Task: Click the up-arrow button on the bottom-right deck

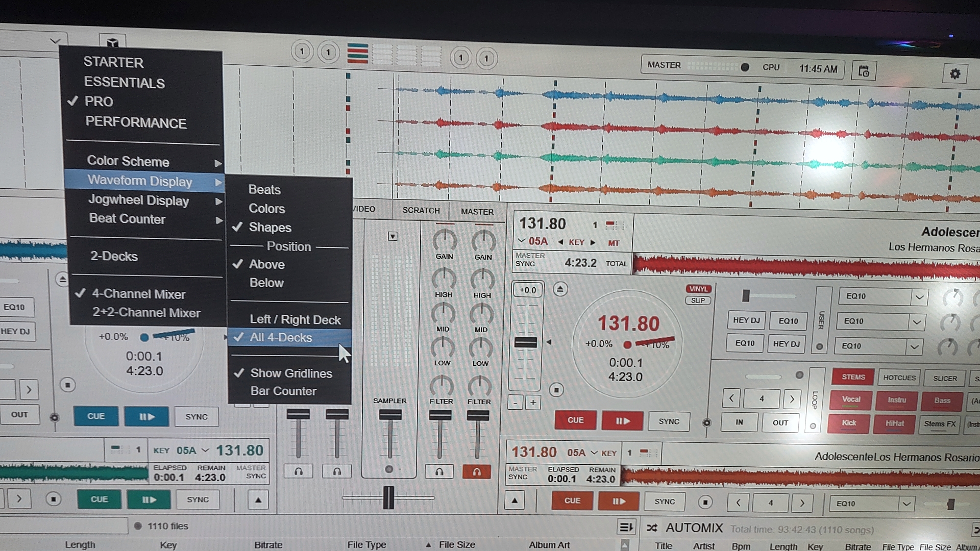Action: pyautogui.click(x=514, y=500)
